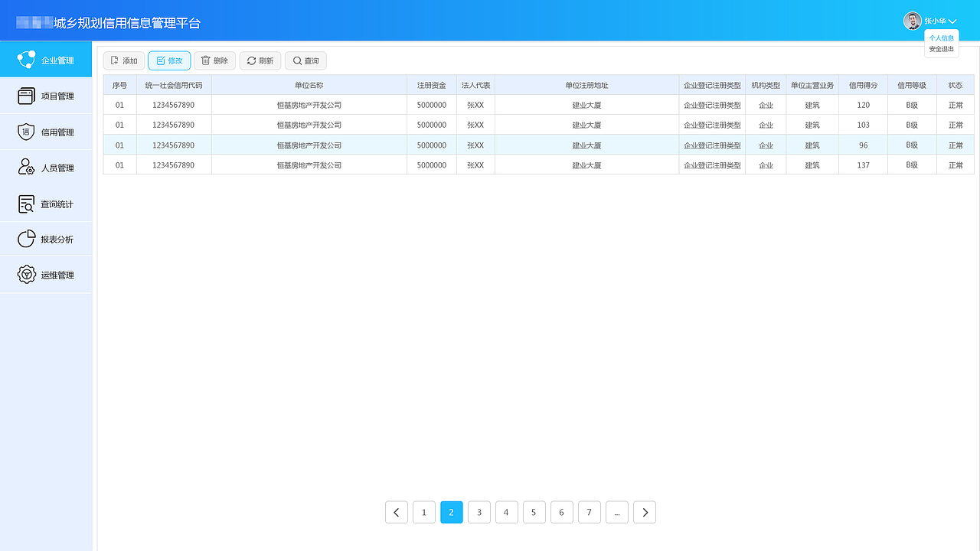
Task: Jump to page 1
Action: 424,512
